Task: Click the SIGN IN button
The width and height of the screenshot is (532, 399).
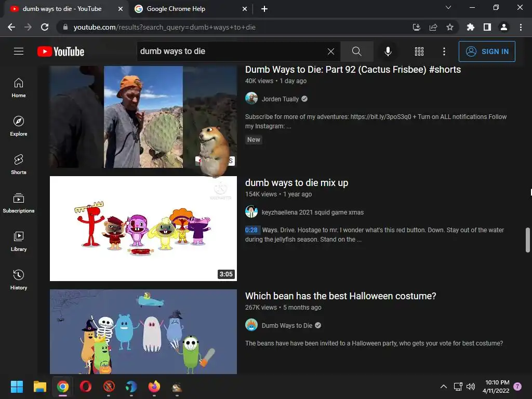Action: pos(487,51)
